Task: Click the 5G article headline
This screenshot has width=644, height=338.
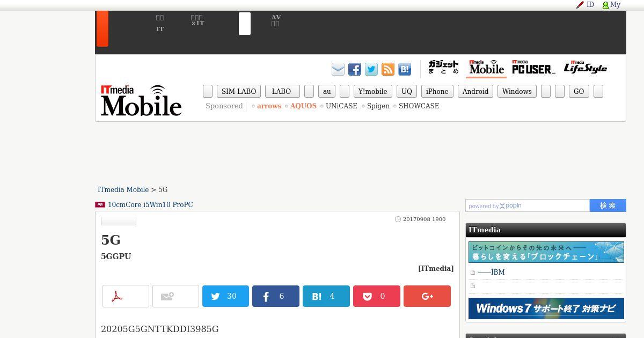Action: [x=111, y=240]
